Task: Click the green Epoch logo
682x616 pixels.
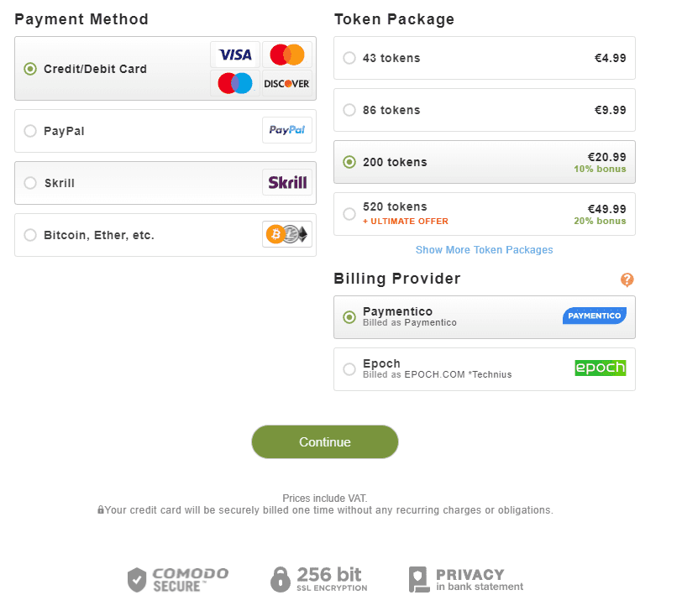Action: click(x=601, y=368)
